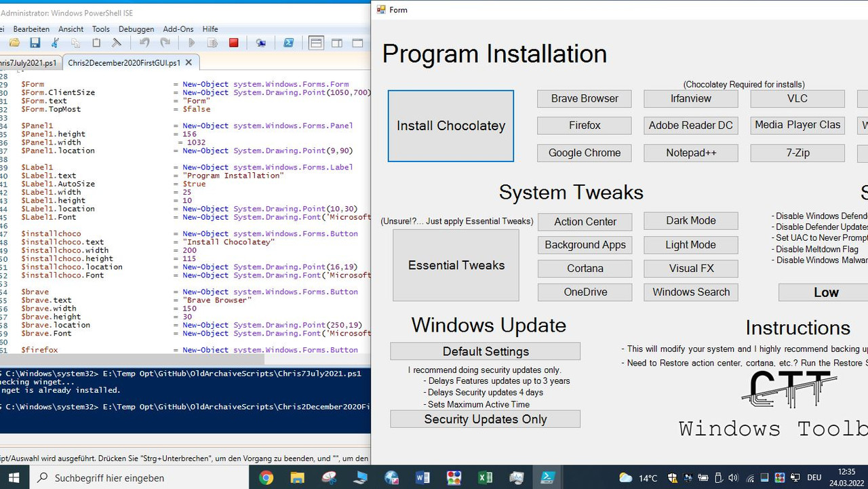
Task: Switch to the PowerShell ISE taskbar icon
Action: pos(548,477)
